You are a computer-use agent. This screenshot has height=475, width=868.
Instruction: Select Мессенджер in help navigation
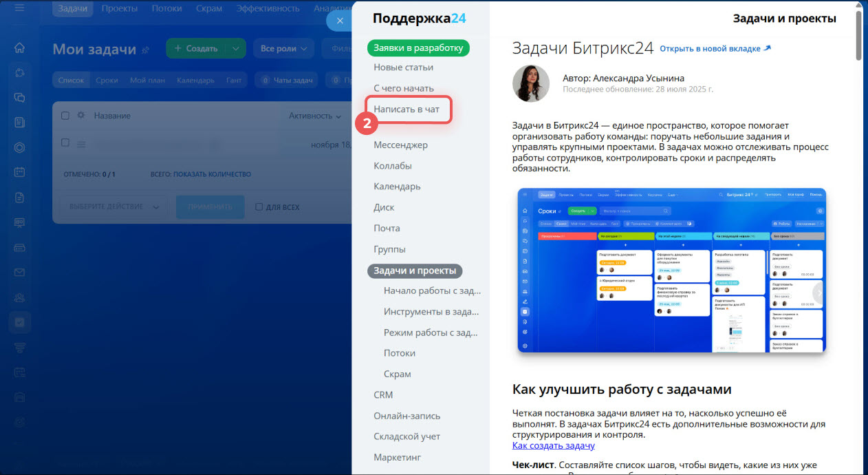(x=400, y=145)
